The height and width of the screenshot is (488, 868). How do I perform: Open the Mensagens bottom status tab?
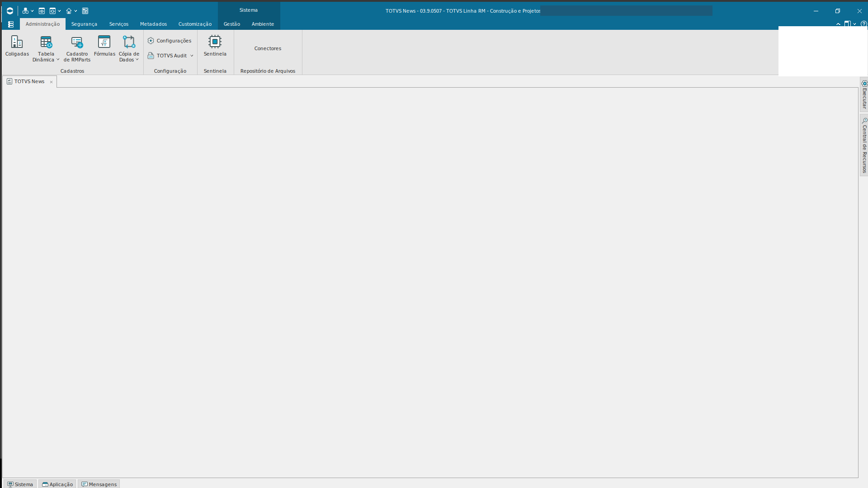99,484
